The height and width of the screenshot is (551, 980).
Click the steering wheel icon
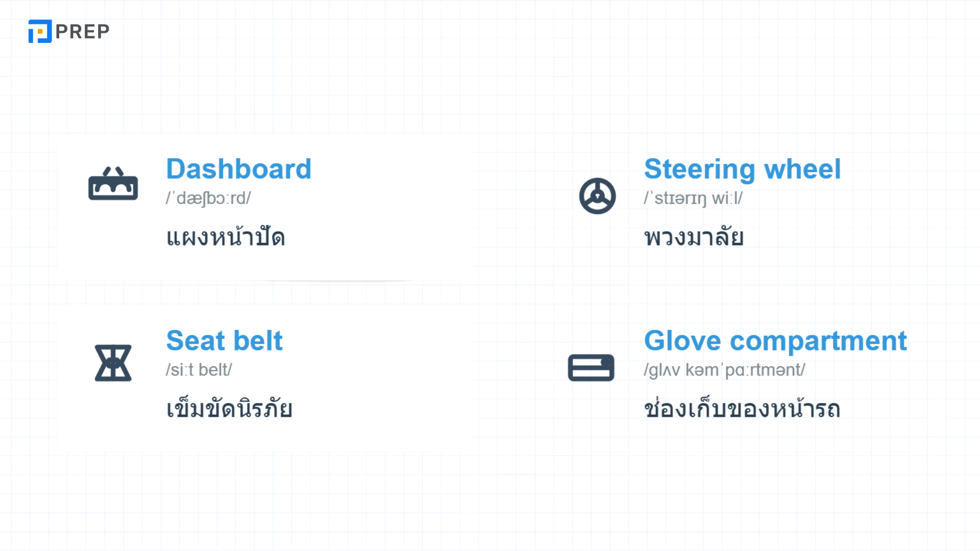tap(597, 196)
